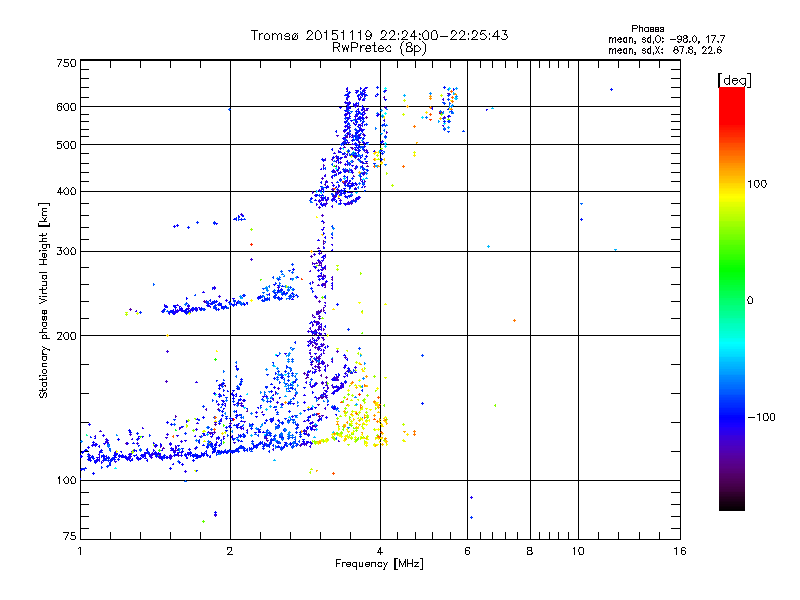
Task: Click the x-axis tick label "8"
Action: tap(530, 551)
